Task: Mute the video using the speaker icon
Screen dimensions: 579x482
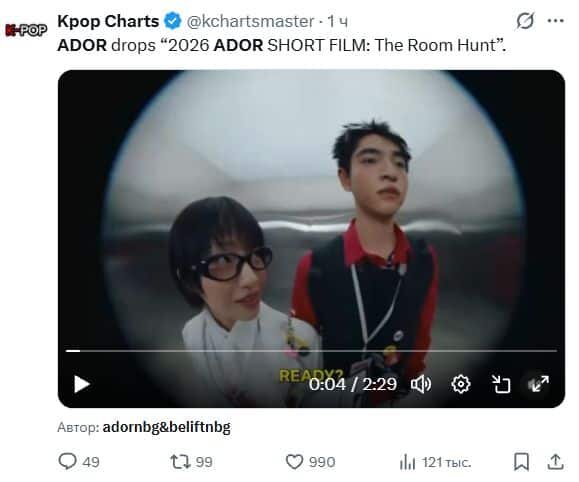Action: pyautogui.click(x=421, y=384)
